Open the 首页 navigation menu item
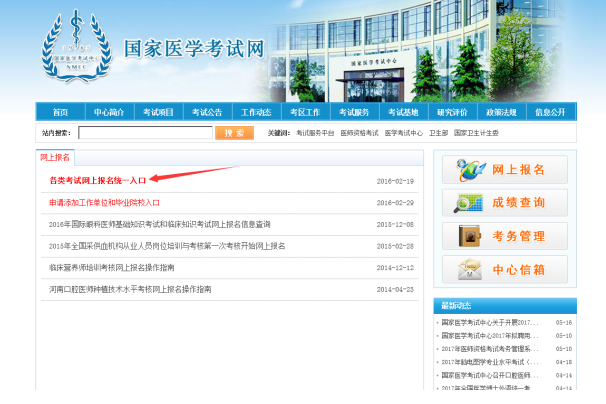The width and height of the screenshot is (606, 404). click(x=60, y=112)
